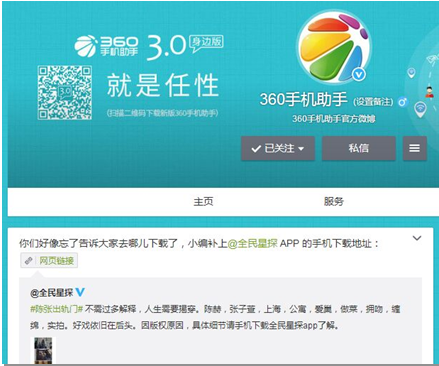
Task: Click the 360手机助手官方微博 description
Action: click(x=334, y=119)
